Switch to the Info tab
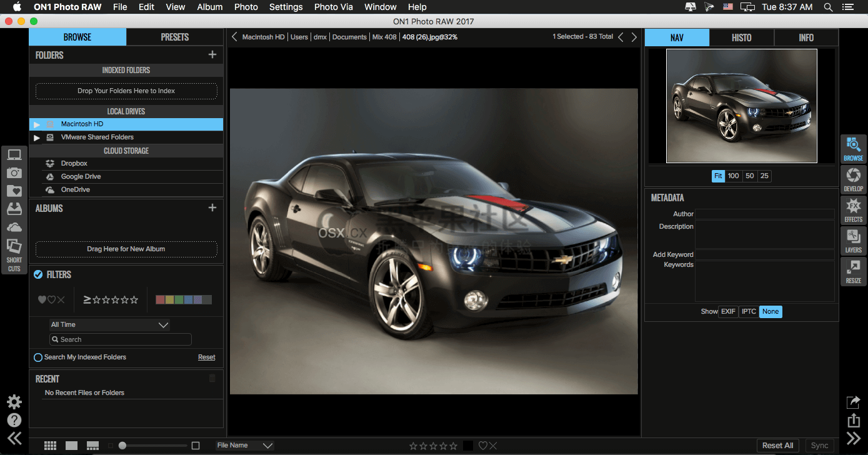This screenshot has height=455, width=868. point(806,37)
